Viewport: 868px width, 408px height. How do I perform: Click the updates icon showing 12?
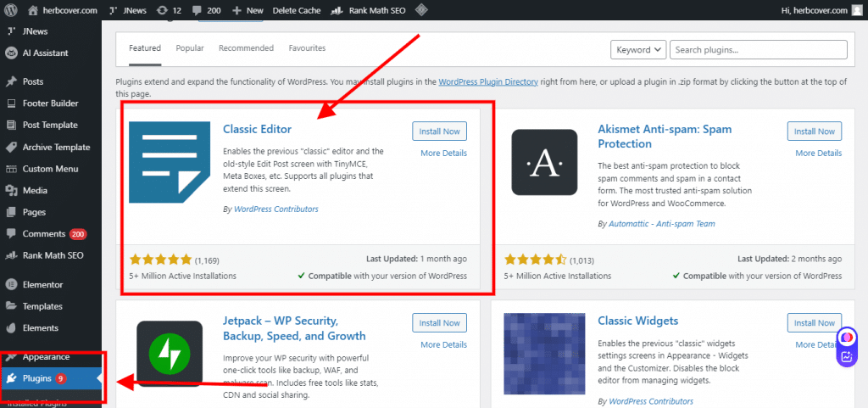[169, 11]
